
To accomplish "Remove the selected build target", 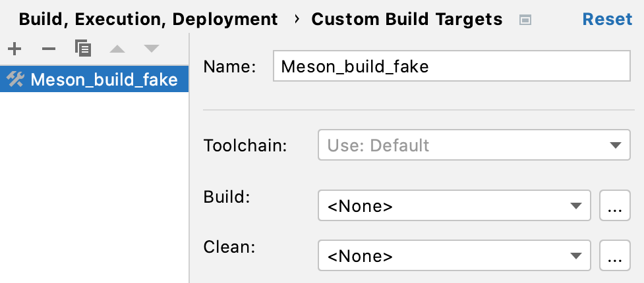I will tap(49, 48).
